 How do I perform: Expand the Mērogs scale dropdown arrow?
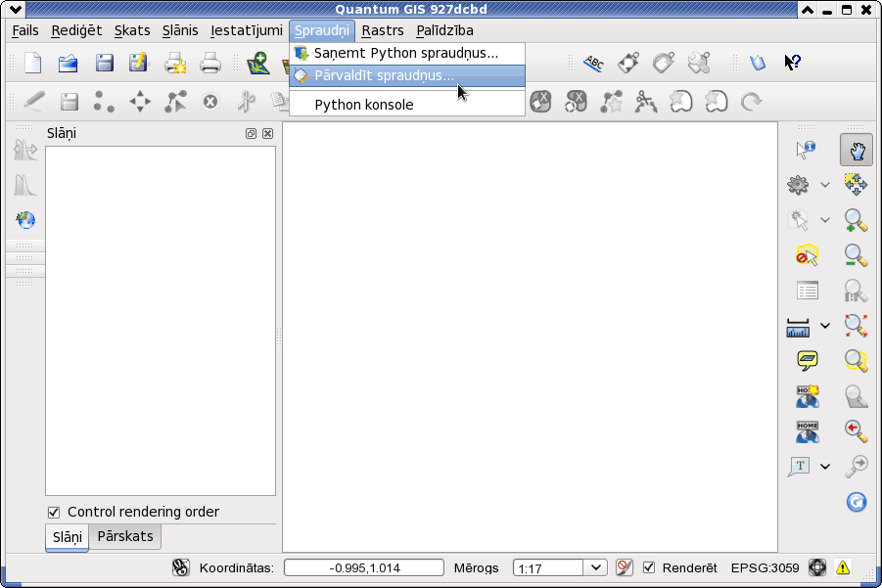pyautogui.click(x=596, y=567)
